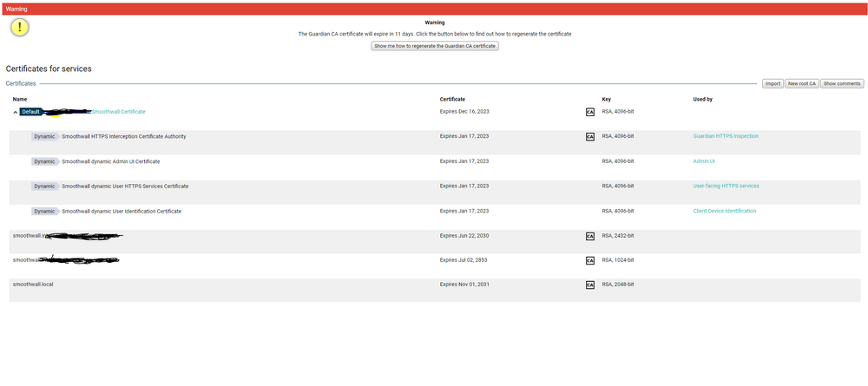Image resolution: width=868 pixels, height=386 pixels.
Task: Click the Expires Jun 22, 2030 cell
Action: point(464,236)
